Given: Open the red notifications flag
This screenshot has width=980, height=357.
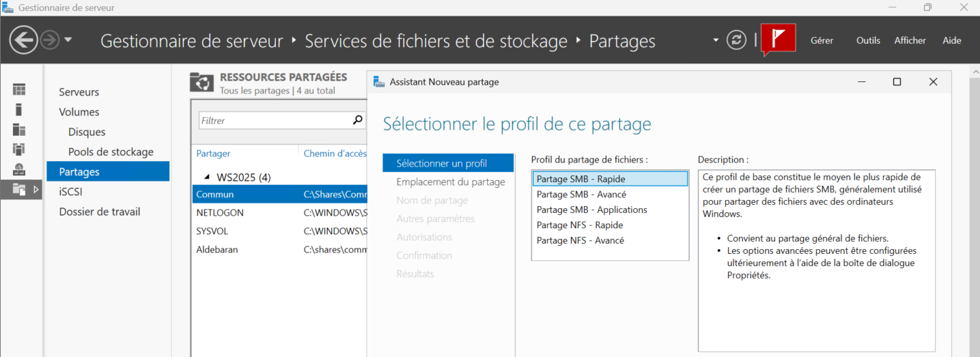Looking at the screenshot, I should tap(779, 39).
